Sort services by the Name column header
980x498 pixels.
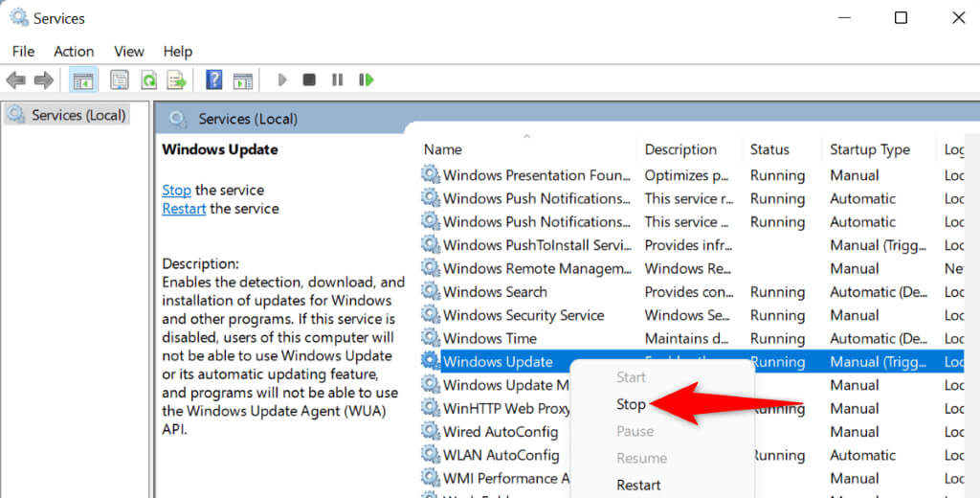[x=443, y=149]
